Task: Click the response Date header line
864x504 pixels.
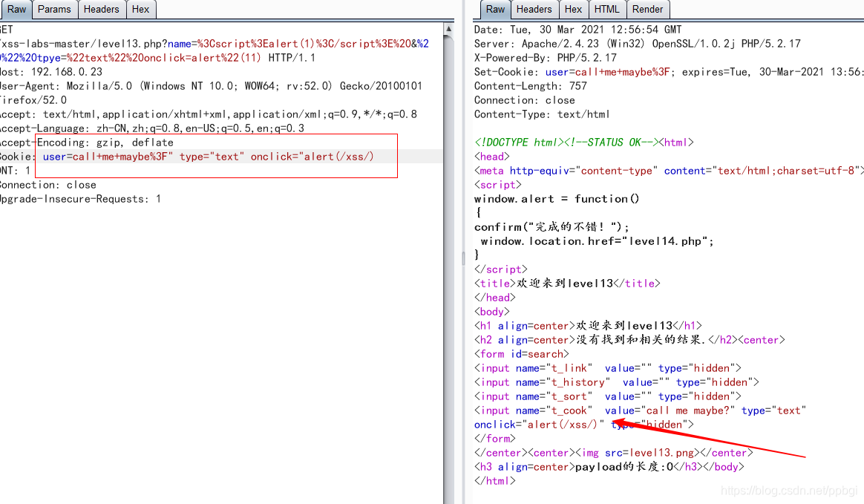Action: click(577, 30)
